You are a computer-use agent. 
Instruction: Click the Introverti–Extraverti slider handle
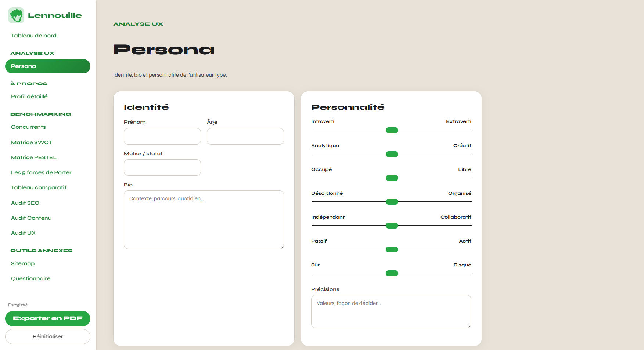(x=392, y=130)
